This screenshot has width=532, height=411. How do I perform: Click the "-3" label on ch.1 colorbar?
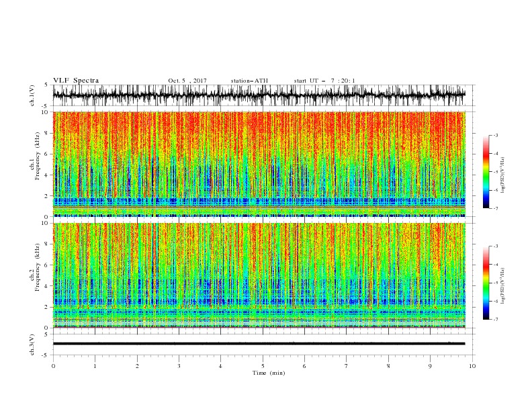tap(496, 135)
